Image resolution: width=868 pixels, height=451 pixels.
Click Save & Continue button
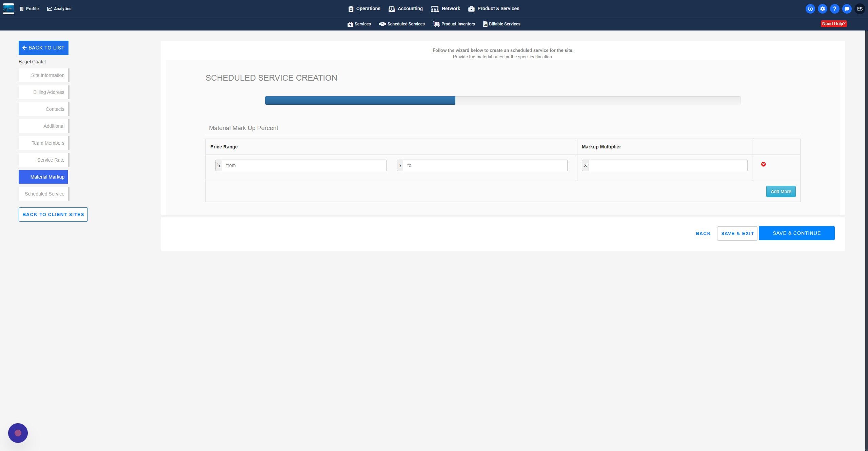click(796, 233)
